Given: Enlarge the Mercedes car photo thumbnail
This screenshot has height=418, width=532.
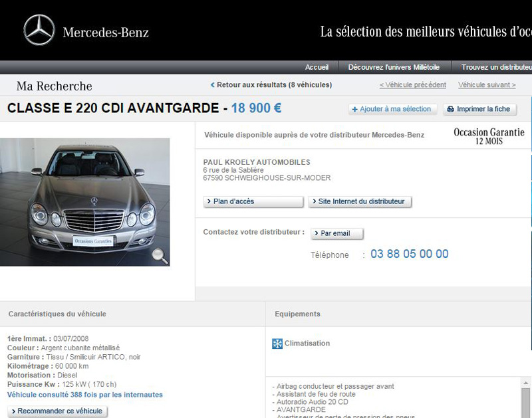Looking at the screenshot, I should pyautogui.click(x=85, y=202).
